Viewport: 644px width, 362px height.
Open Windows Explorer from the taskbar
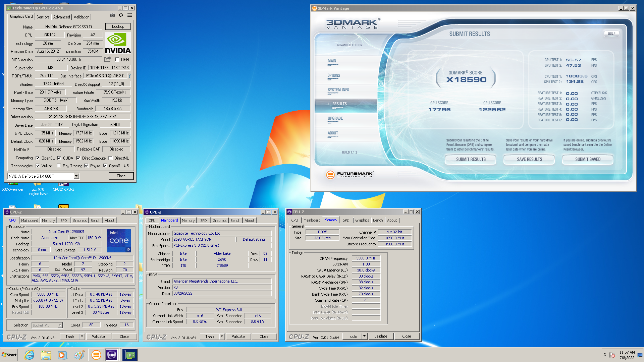tap(46, 355)
